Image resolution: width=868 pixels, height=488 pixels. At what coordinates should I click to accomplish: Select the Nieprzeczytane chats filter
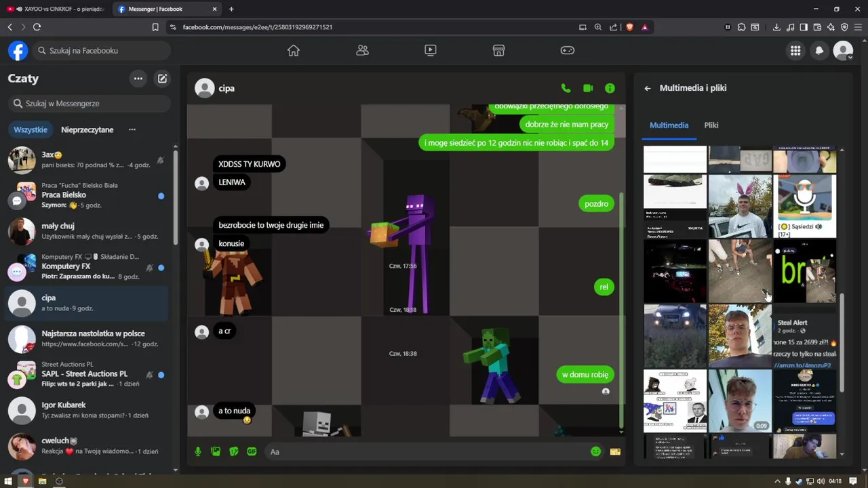pos(87,129)
